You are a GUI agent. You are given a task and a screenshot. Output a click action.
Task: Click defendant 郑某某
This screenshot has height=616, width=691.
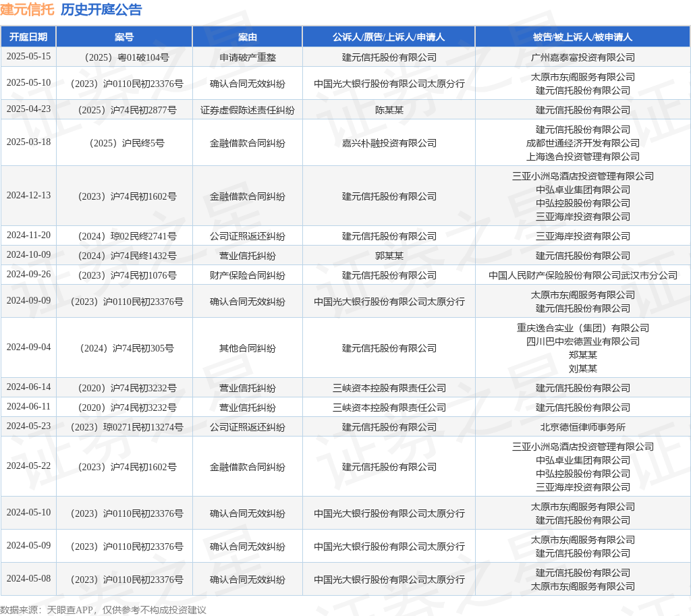(x=582, y=355)
